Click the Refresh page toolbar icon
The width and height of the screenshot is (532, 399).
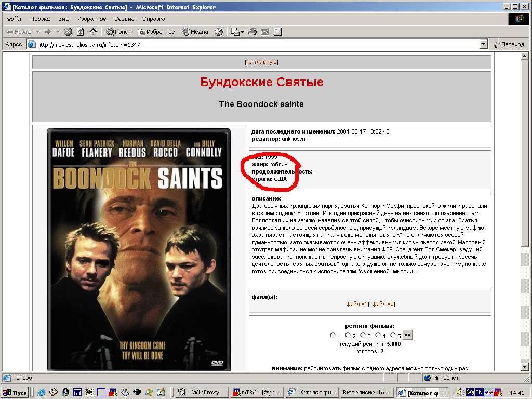click(x=82, y=32)
